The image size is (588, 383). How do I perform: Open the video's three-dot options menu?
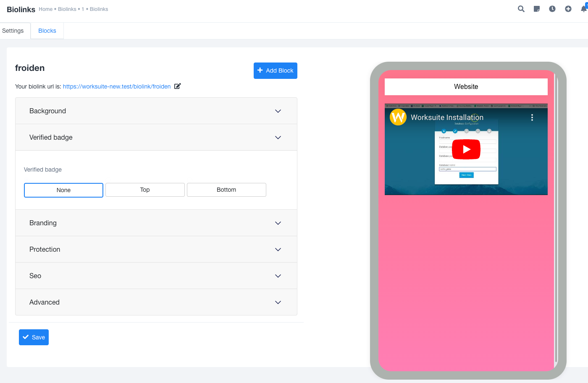point(532,117)
